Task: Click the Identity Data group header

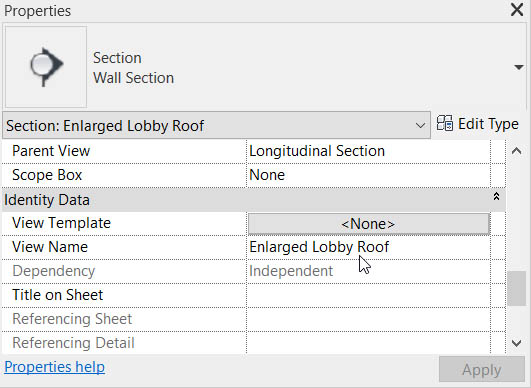Action: [x=254, y=200]
